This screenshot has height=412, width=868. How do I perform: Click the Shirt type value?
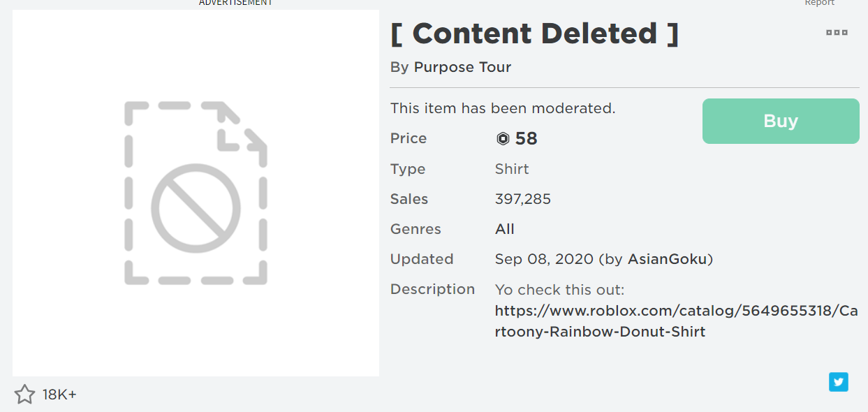pyautogui.click(x=512, y=169)
